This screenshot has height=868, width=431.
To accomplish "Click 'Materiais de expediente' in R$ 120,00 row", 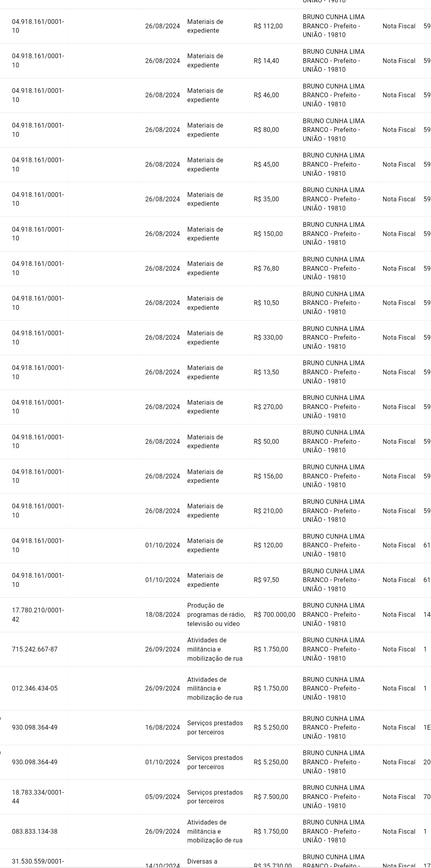I will [205, 545].
